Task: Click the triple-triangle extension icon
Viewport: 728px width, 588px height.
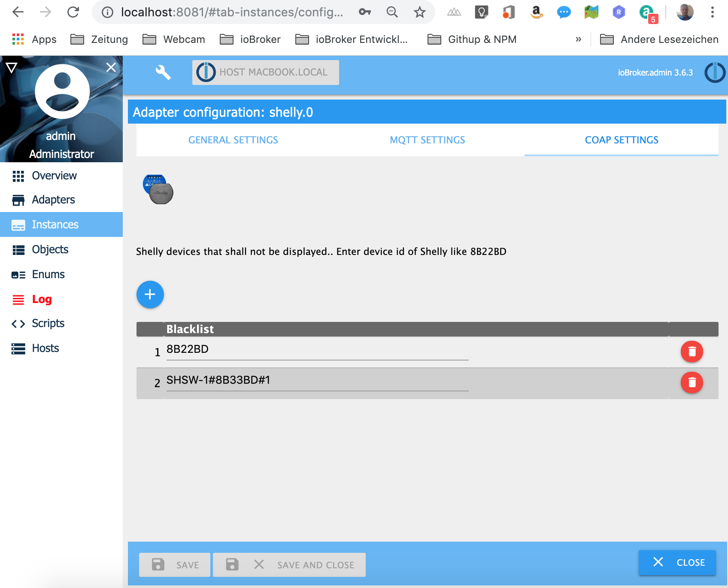Action: coord(454,12)
